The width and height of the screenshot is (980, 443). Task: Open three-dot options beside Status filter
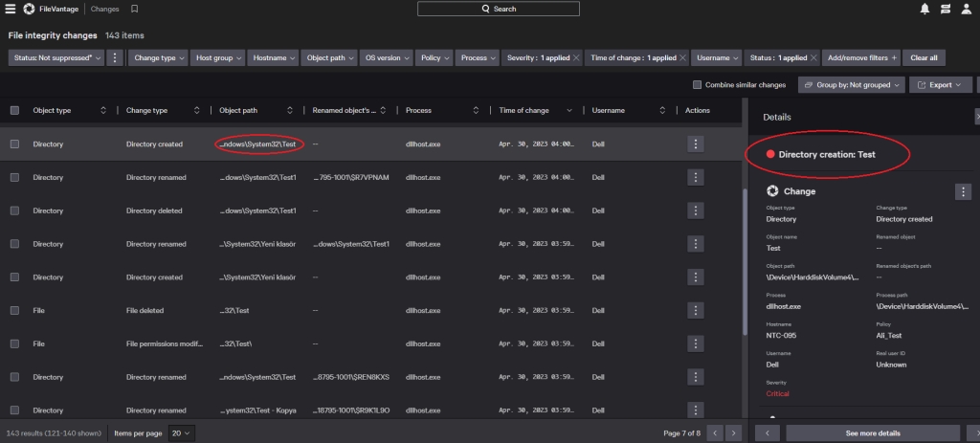(115, 58)
